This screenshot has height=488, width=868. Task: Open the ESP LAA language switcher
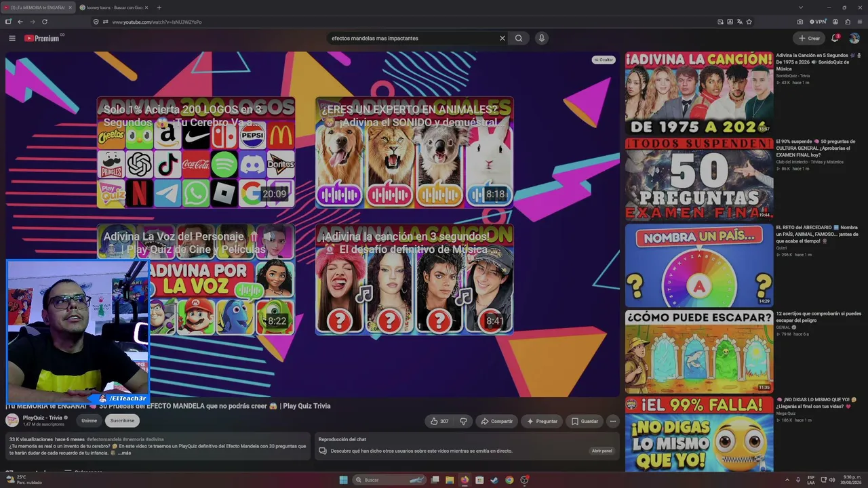[x=811, y=480]
